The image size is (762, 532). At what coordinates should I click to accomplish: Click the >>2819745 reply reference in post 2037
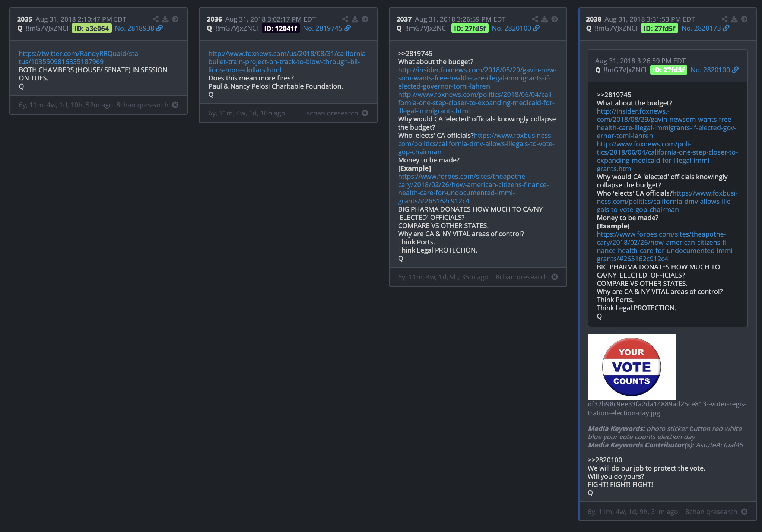tap(415, 53)
